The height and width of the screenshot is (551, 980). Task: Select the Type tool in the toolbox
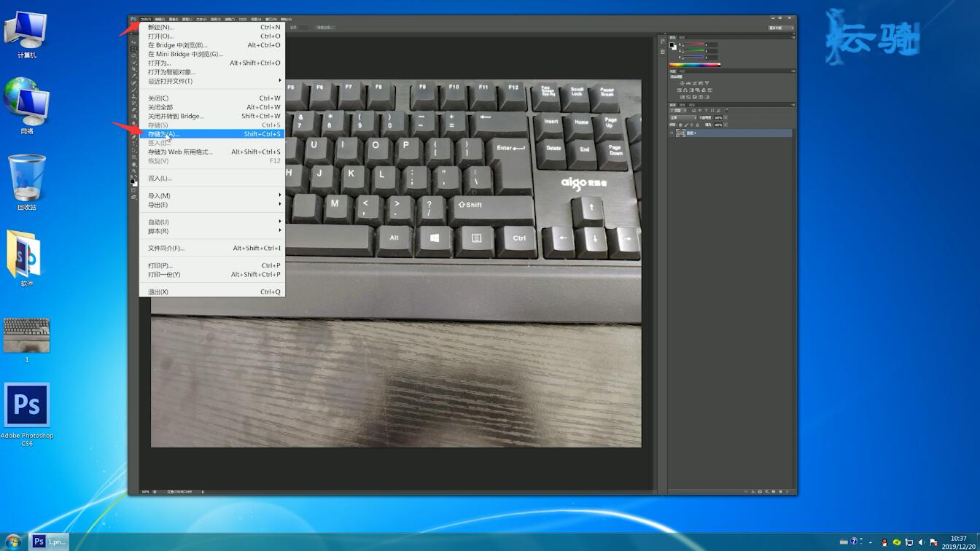pyautogui.click(x=134, y=144)
